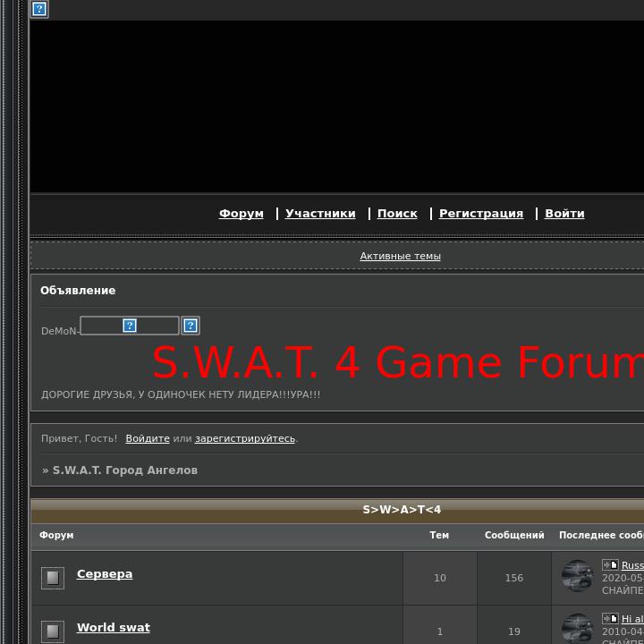
Task: Click topic count 10 for Сервера
Action: click(440, 578)
